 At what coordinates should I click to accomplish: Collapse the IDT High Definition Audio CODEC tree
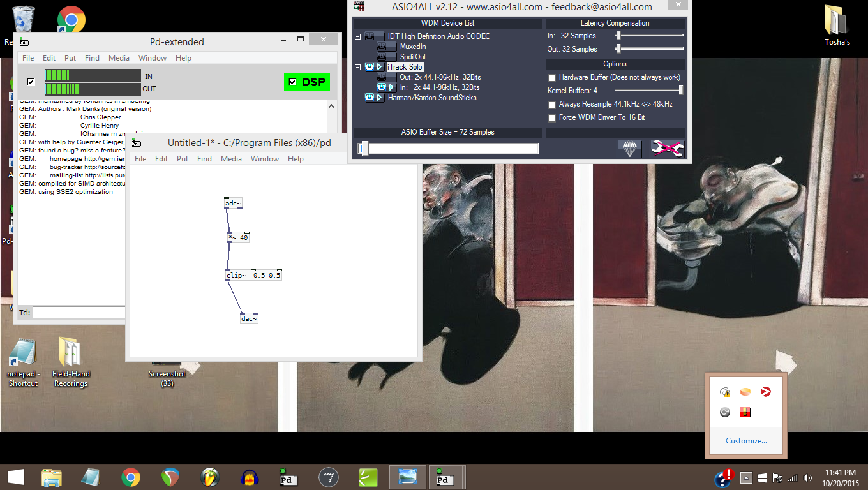pos(358,36)
